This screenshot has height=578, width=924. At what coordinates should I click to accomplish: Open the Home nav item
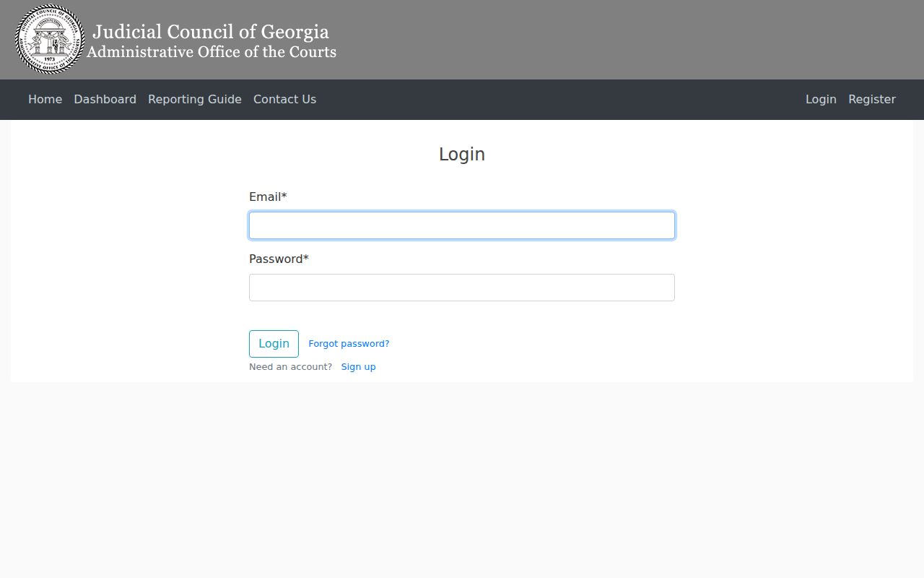point(45,100)
